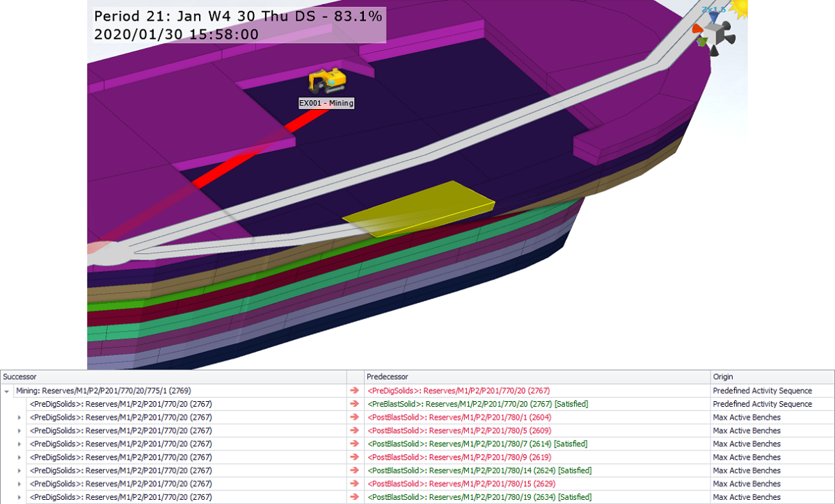Image resolution: width=835 pixels, height=504 pixels.
Task: Select the EX001 excavator icon
Action: 327,81
